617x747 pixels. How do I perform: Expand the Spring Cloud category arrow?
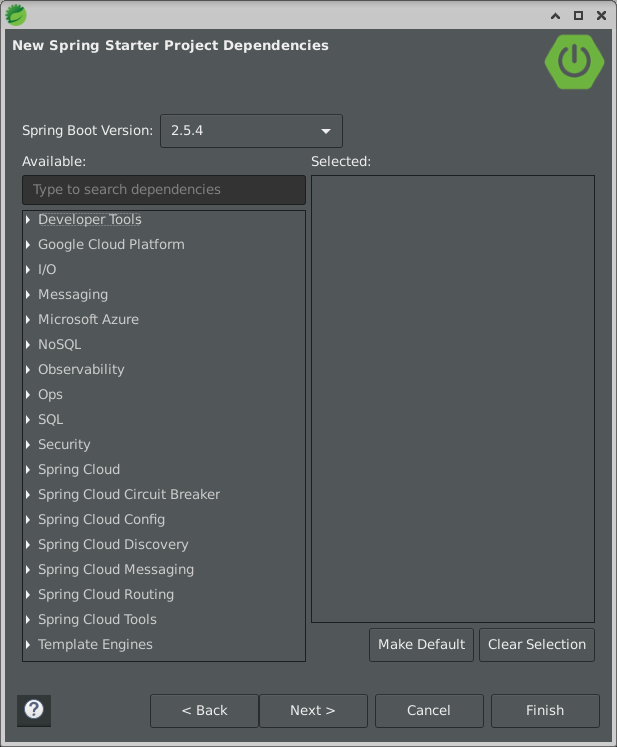tap(28, 470)
